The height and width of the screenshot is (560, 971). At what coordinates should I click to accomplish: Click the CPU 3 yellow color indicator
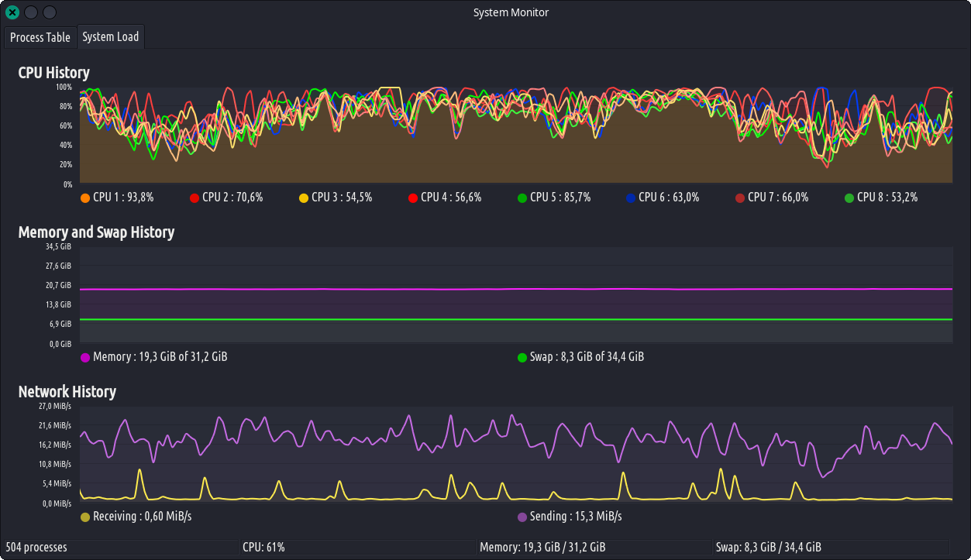(x=304, y=198)
